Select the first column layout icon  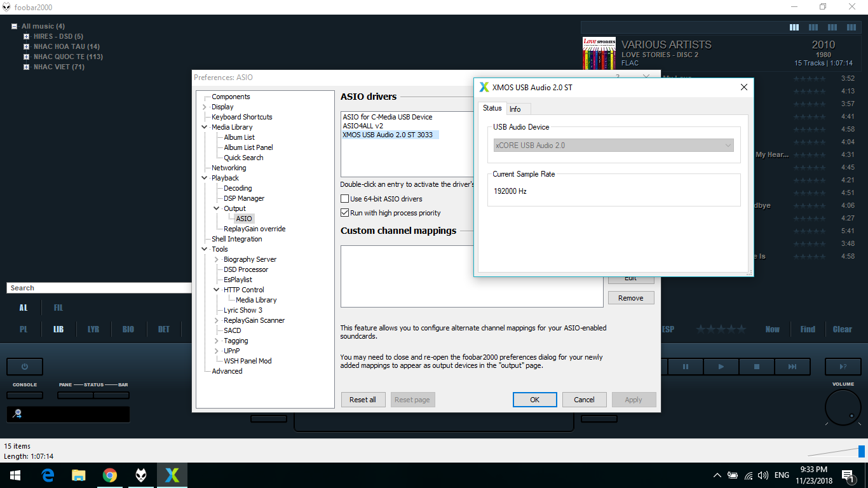[794, 27]
